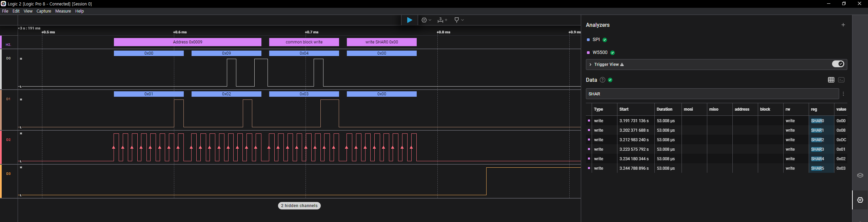
Task: Sort table by Duration column header
Action: click(664, 109)
